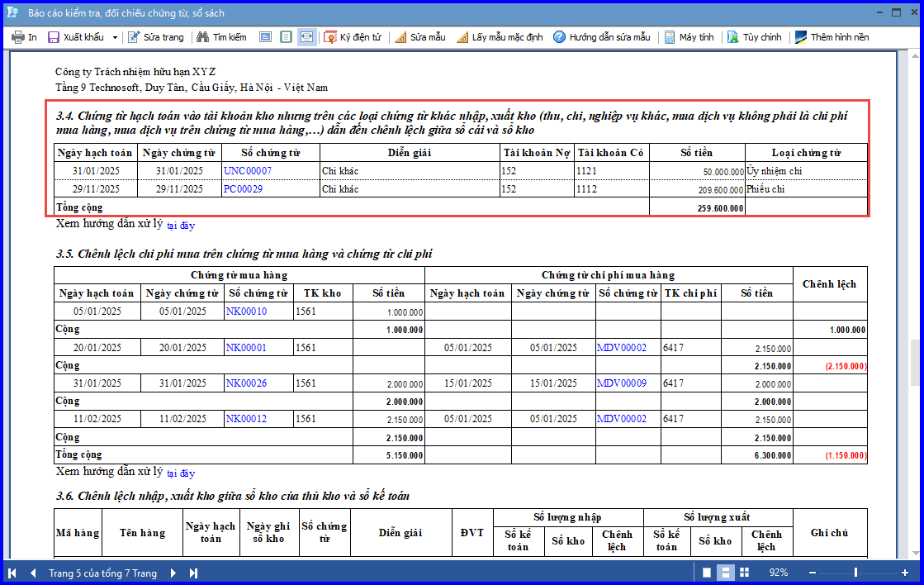Open the Máy tính calculator
Viewport: 924px width, 585px height.
point(689,37)
